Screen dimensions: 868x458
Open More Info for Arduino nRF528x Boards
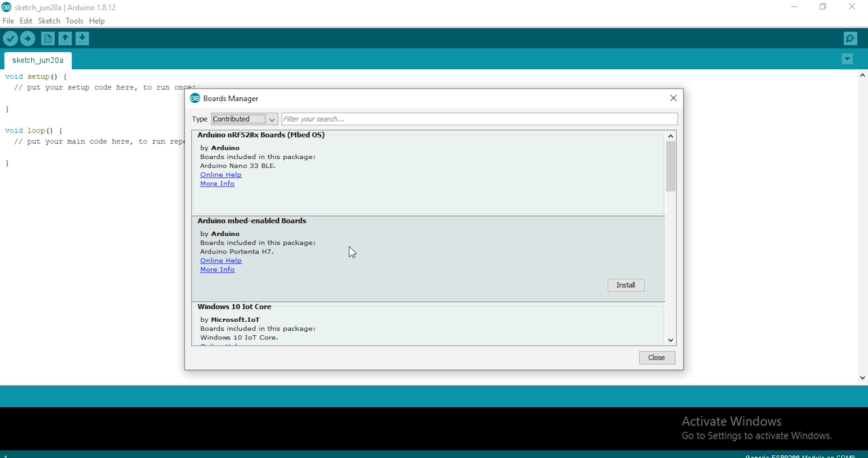217,184
